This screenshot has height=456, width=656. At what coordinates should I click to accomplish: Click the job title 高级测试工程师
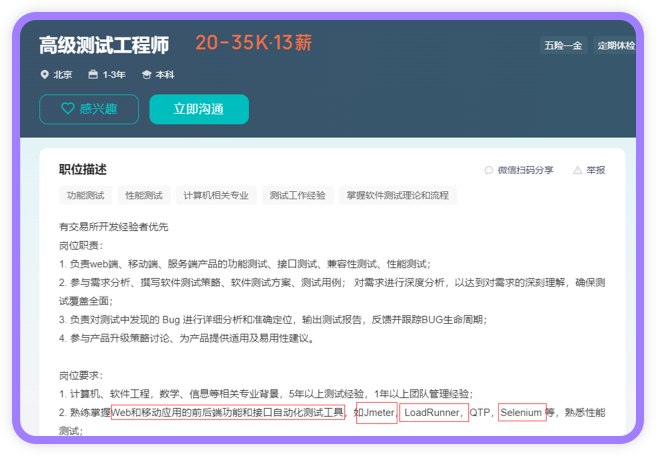[x=104, y=45]
